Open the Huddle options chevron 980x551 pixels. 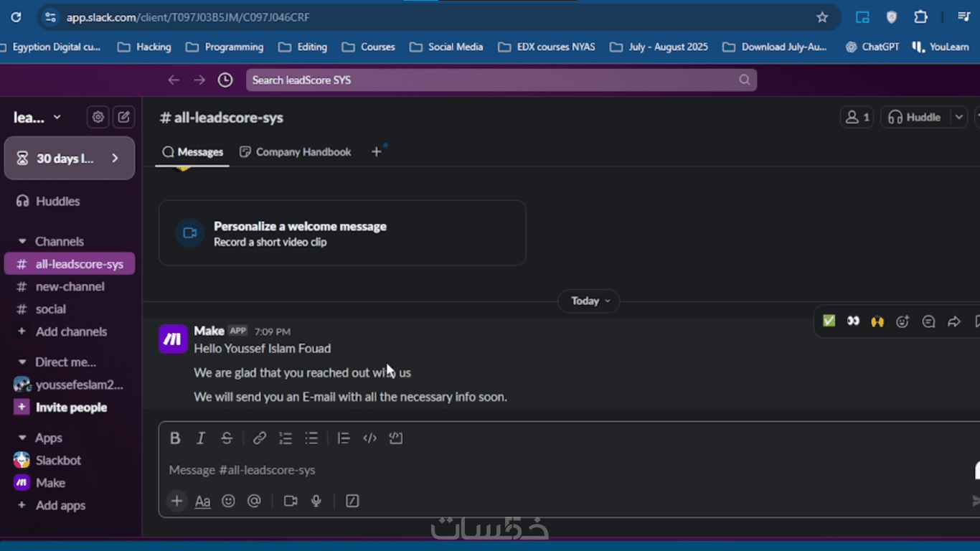[x=958, y=117]
